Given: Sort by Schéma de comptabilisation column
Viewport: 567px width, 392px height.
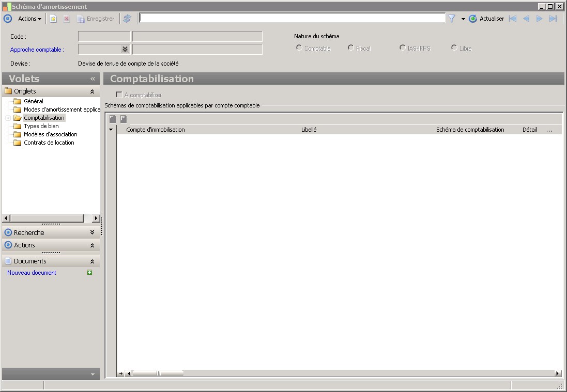Looking at the screenshot, I should pyautogui.click(x=470, y=130).
